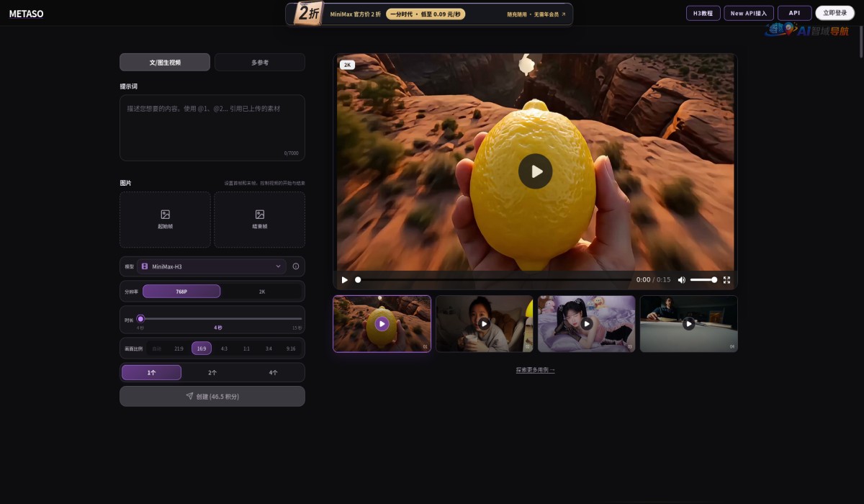The image size is (864, 504).
Task: Set output count to 1个
Action: [152, 373]
